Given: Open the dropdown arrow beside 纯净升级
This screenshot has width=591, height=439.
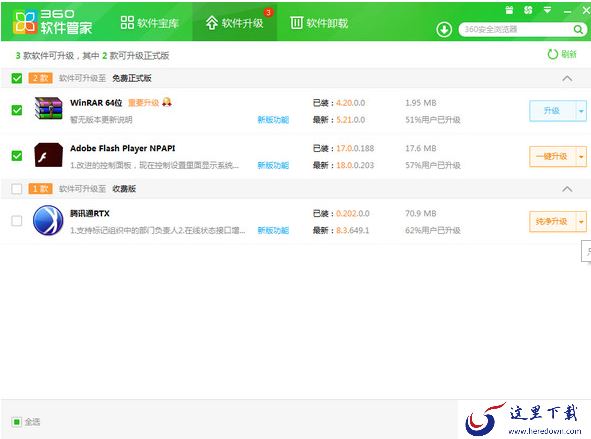Looking at the screenshot, I should pos(581,222).
